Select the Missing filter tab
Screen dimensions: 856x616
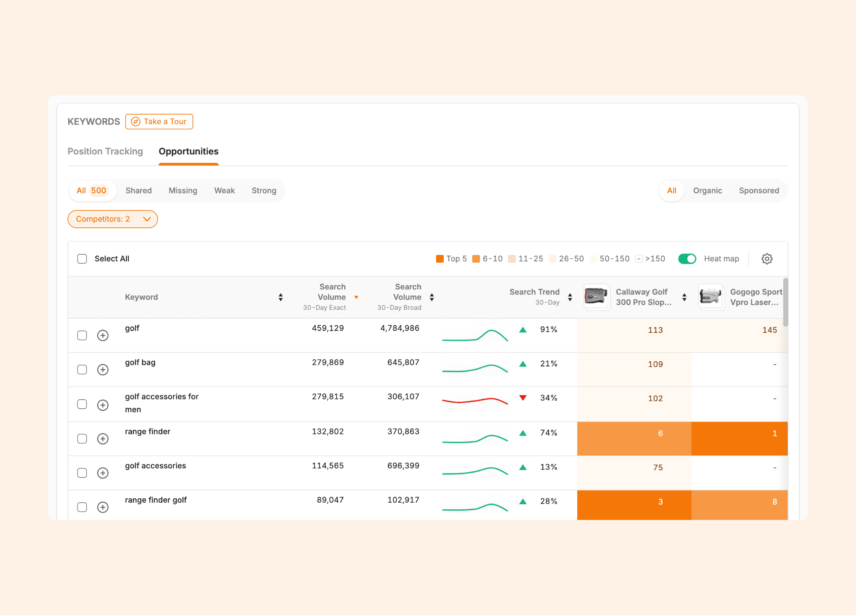pyautogui.click(x=183, y=191)
